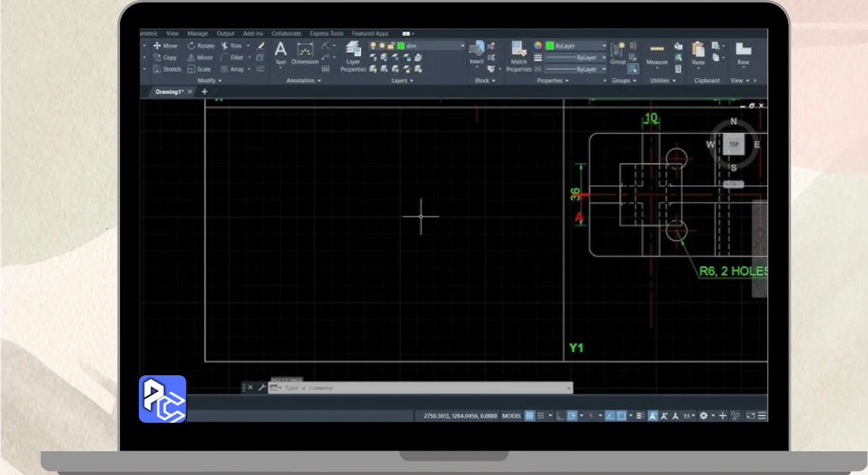Click the Rotate tool
Screen dimensions: 868x475
point(201,46)
